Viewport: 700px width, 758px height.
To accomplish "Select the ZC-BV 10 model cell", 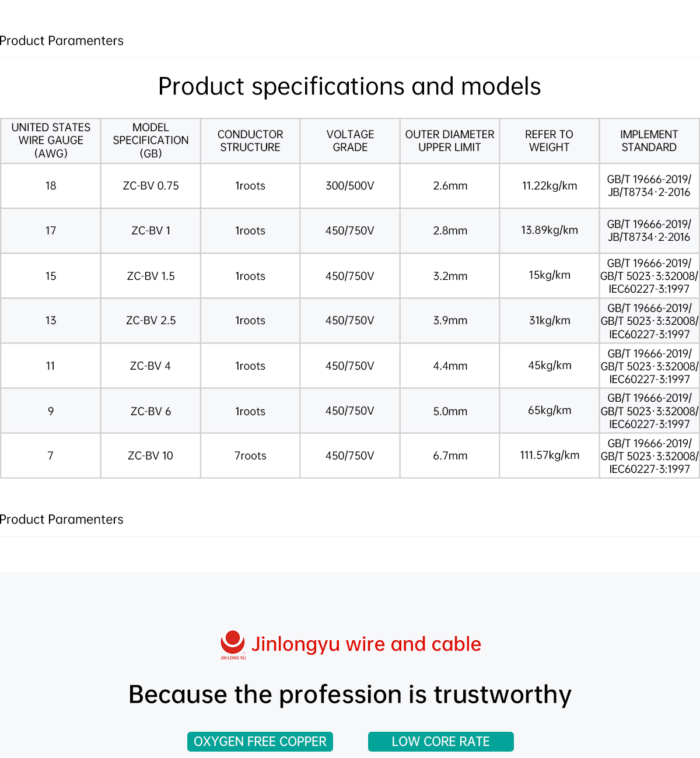I will pyautogui.click(x=150, y=456).
